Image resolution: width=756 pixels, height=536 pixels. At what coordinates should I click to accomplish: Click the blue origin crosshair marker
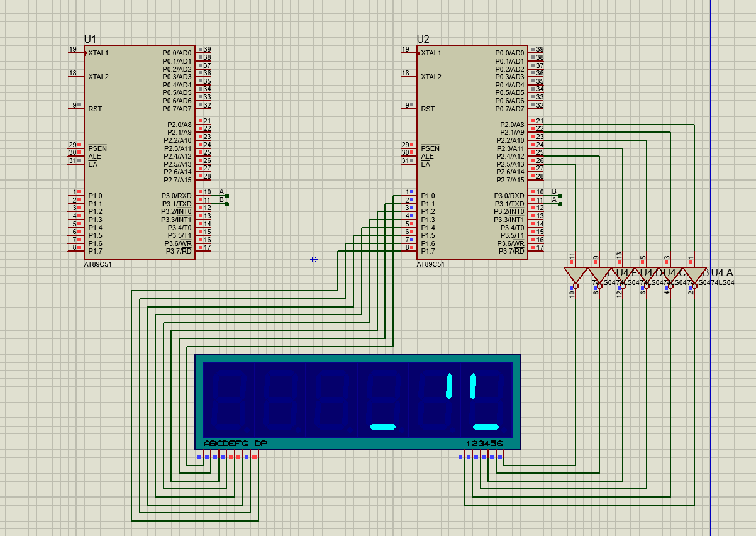coord(314,259)
